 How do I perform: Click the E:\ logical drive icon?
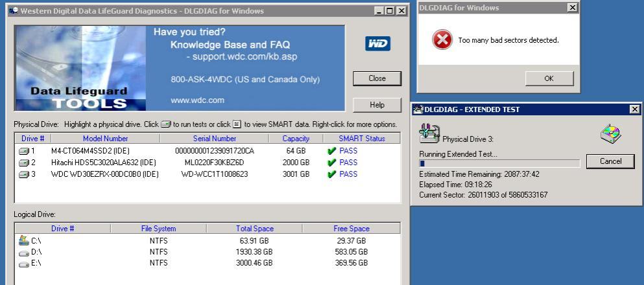coord(24,264)
